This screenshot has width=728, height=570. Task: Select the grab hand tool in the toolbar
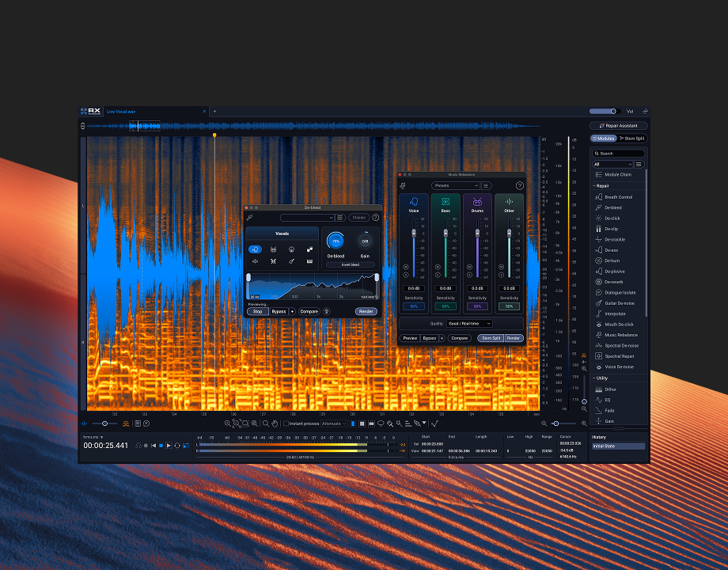275,424
